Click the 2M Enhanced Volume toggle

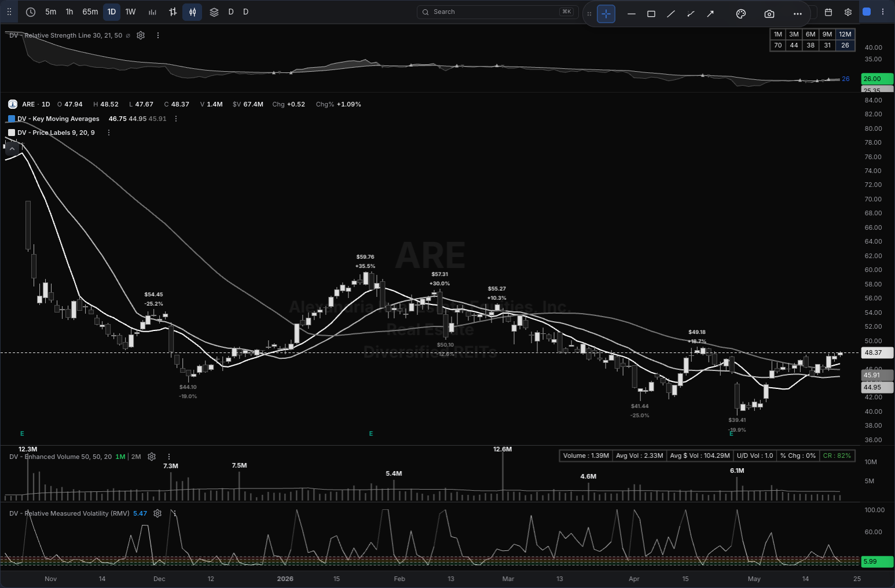click(136, 457)
